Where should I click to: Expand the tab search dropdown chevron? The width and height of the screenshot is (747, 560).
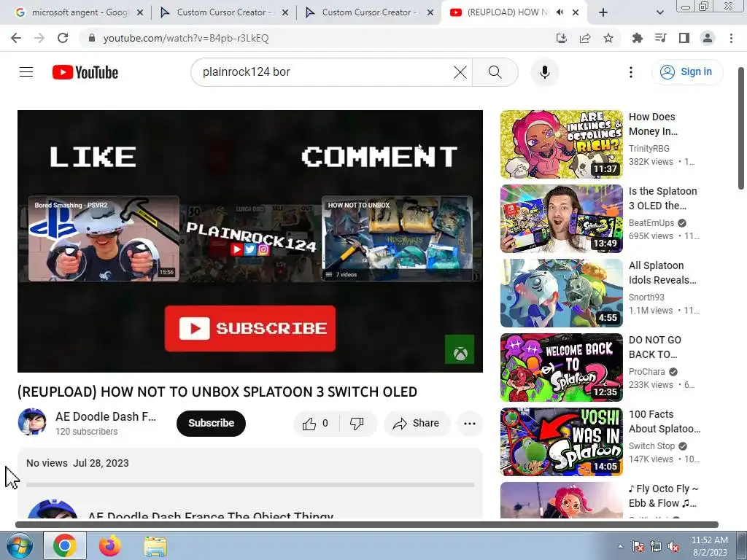click(659, 12)
